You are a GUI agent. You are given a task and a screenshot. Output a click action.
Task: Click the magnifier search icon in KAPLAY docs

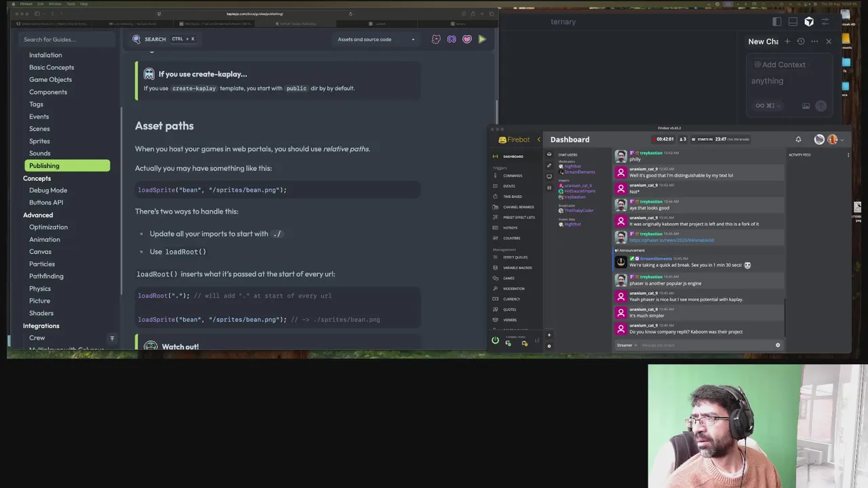coord(136,39)
